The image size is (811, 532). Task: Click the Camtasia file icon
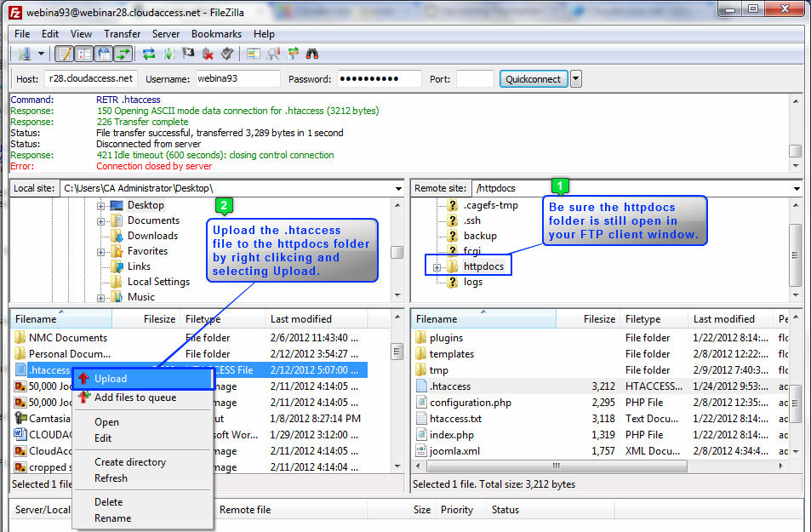click(x=20, y=418)
